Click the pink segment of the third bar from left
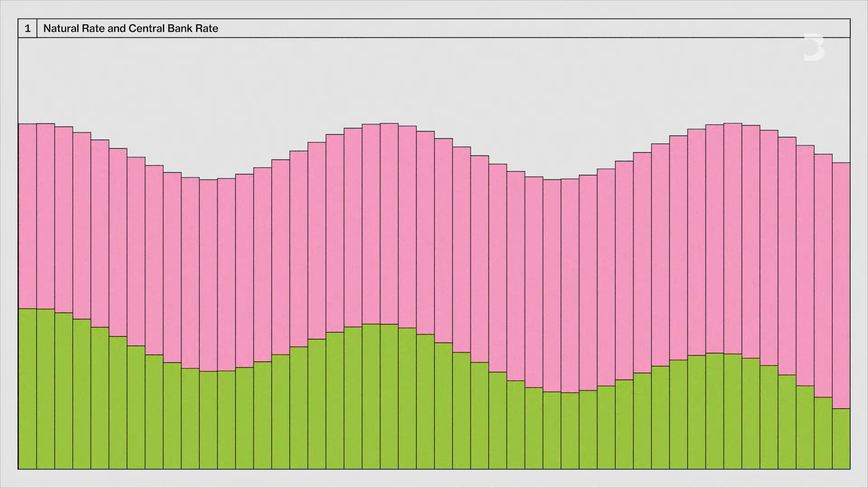Image resolution: width=868 pixels, height=488 pixels. pyautogui.click(x=64, y=220)
